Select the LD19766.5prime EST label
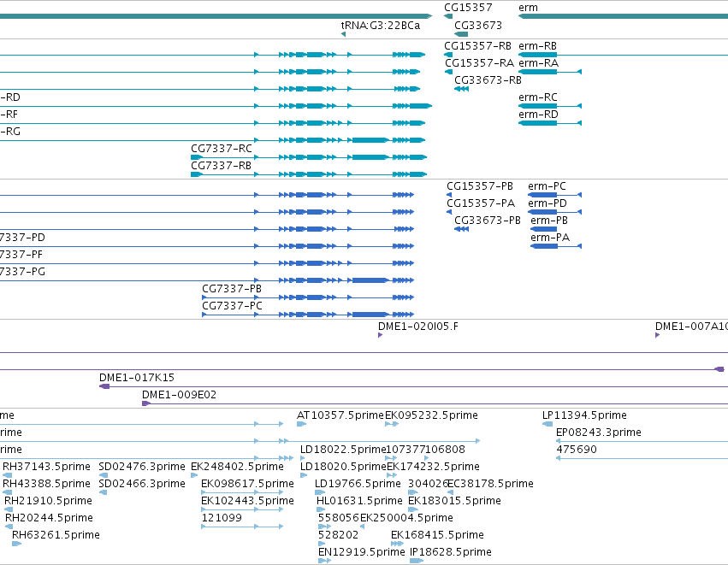The width and height of the screenshot is (728, 565). point(358,484)
